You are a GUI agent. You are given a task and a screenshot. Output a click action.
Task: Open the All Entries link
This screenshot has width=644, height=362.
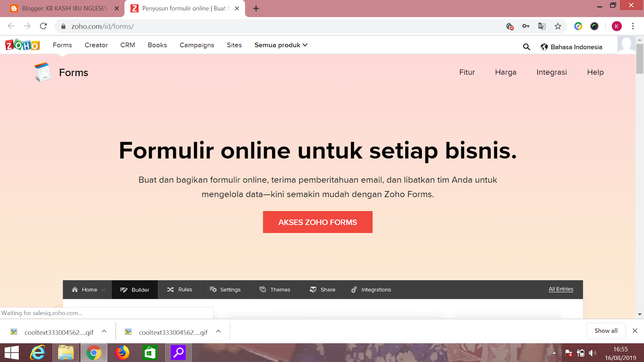click(561, 289)
